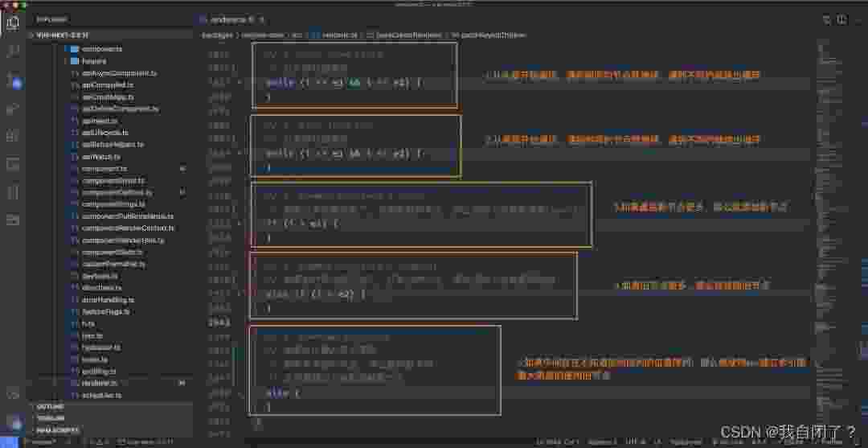This screenshot has width=868, height=448.
Task: Open featureFlags.ts in the file tree
Action: click(x=105, y=312)
